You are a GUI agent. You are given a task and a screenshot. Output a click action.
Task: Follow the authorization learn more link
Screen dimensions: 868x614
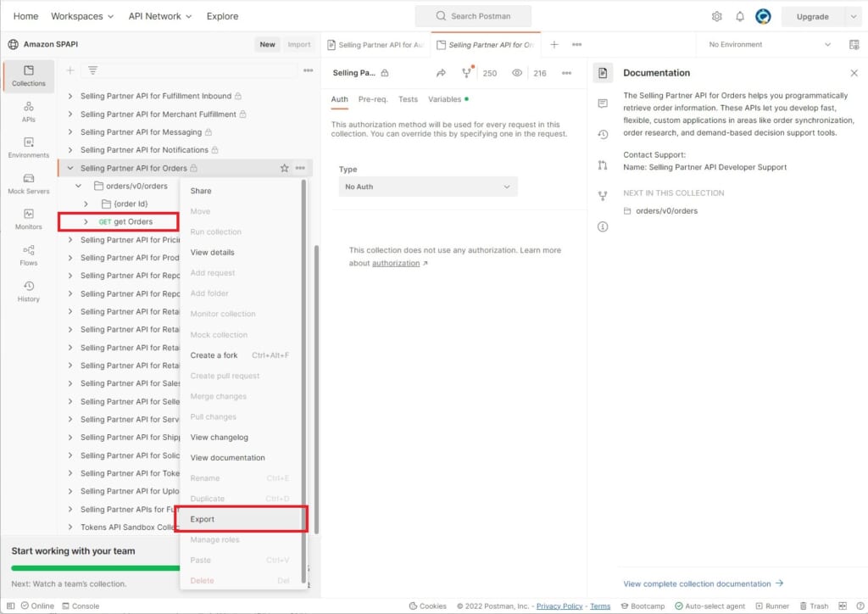pyautogui.click(x=396, y=264)
